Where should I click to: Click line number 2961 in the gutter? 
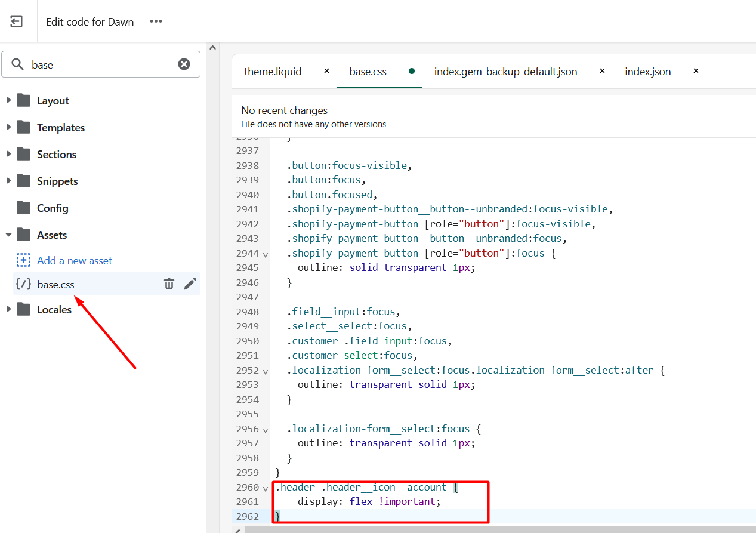pyautogui.click(x=248, y=501)
